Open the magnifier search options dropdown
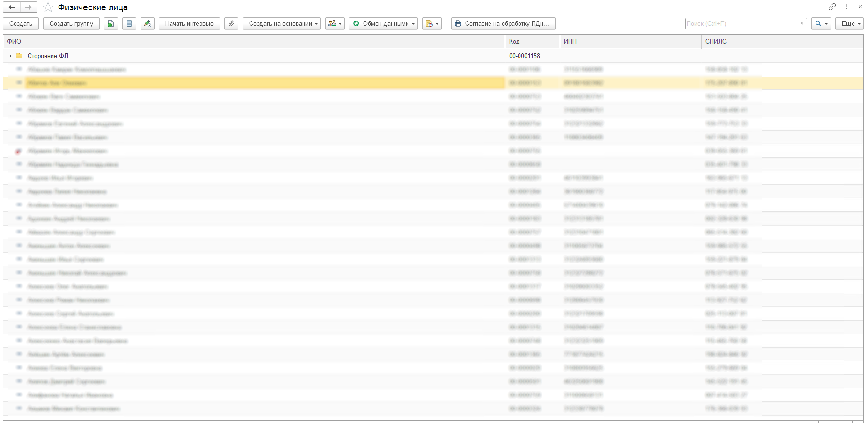This screenshot has width=868, height=423. [821, 23]
